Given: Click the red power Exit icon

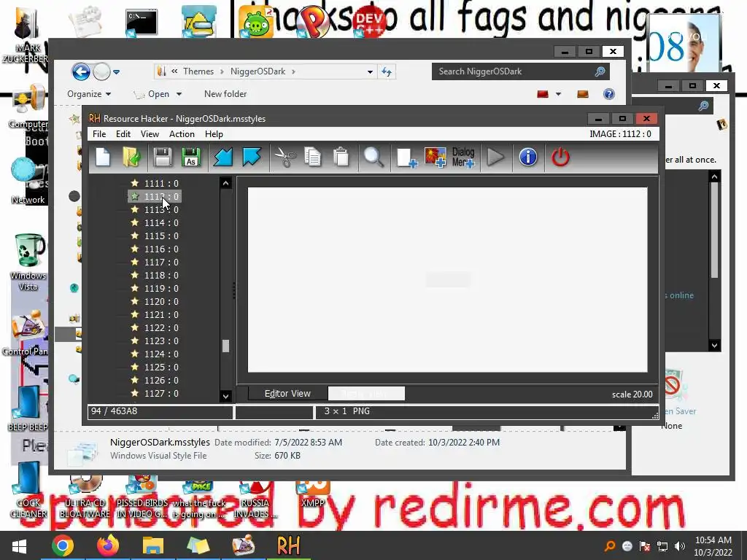Looking at the screenshot, I should [560, 157].
